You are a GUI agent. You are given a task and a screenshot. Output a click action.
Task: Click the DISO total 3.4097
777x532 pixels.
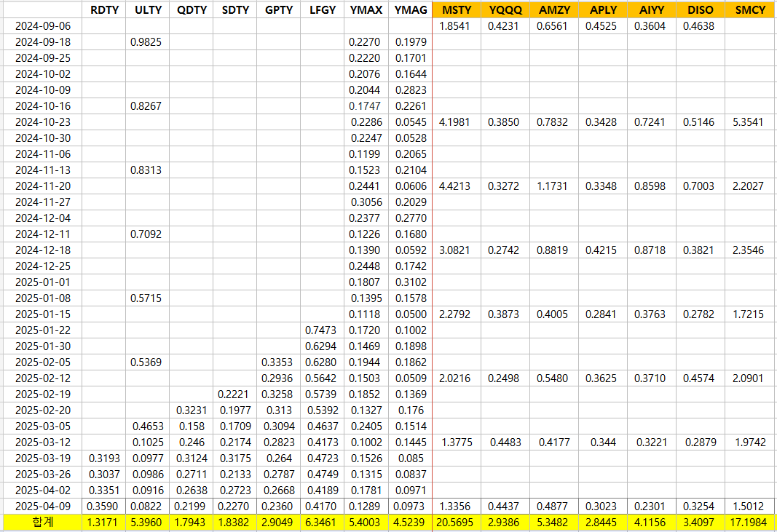pos(701,522)
